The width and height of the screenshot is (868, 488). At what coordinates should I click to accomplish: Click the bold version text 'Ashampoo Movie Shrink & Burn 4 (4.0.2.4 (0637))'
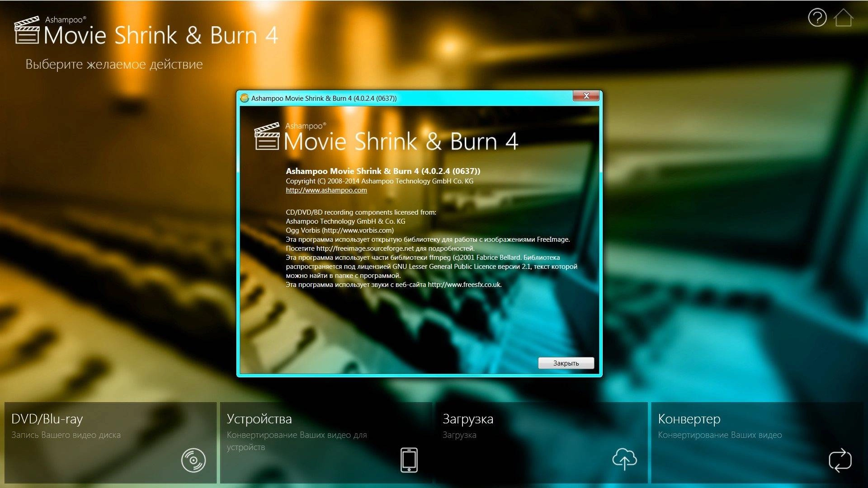383,171
